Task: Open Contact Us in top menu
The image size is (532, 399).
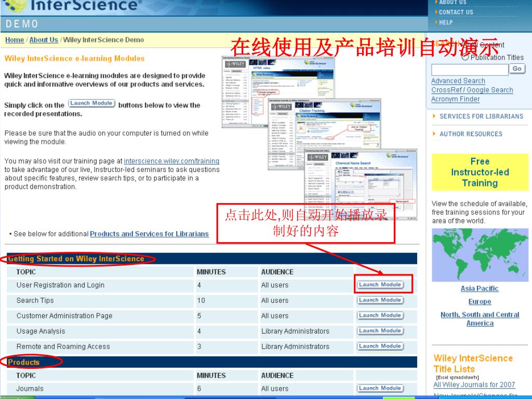Action: point(456,12)
